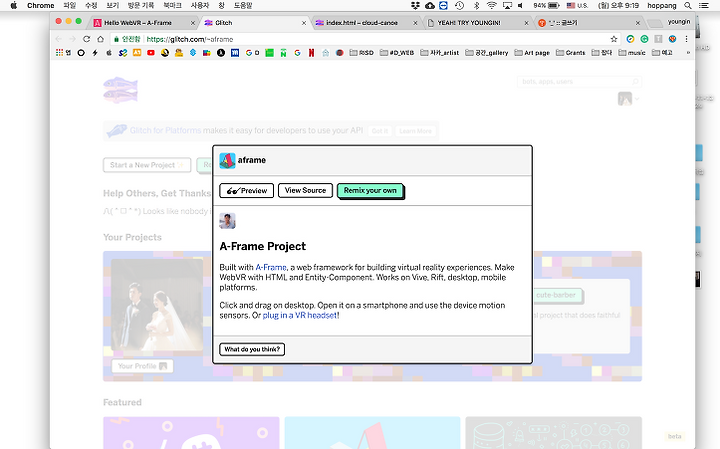Open View Source for aframe

point(305,190)
